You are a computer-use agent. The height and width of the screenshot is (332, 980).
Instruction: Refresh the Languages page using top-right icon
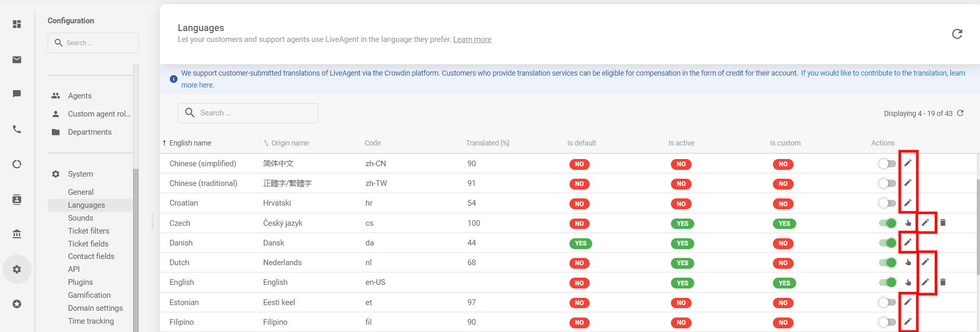click(957, 34)
